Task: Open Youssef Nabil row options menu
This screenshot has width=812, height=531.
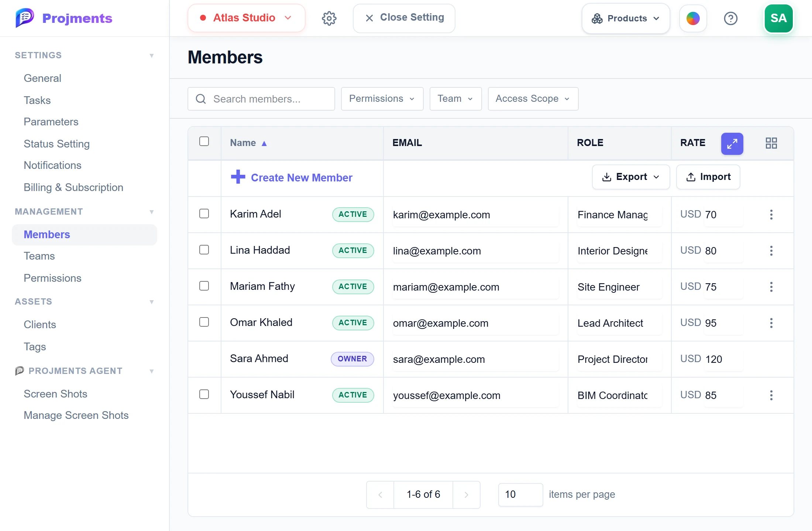Action: tap(771, 395)
